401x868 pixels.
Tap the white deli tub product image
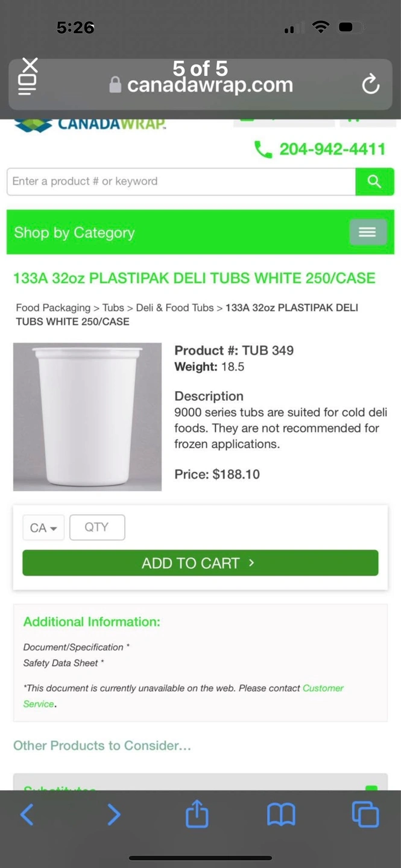point(87,417)
